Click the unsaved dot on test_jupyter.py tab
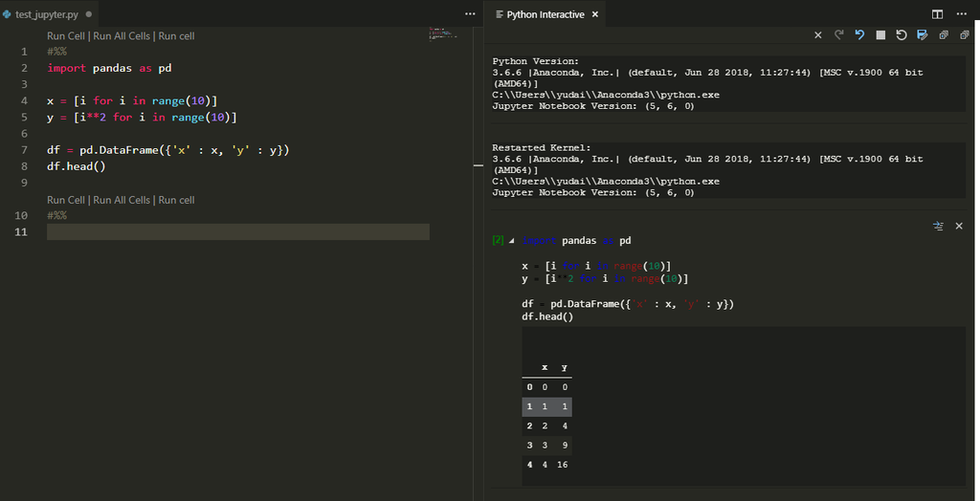Image resolution: width=980 pixels, height=501 pixels. tap(88, 13)
